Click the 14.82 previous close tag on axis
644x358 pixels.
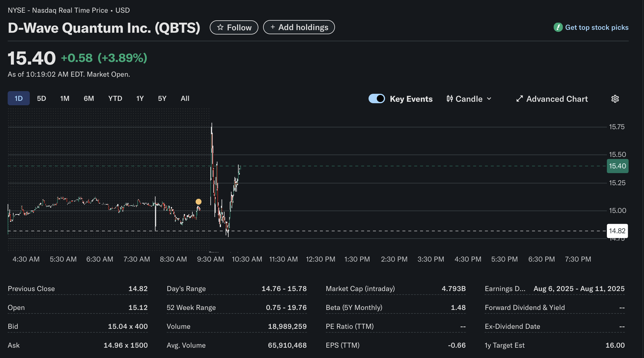coord(617,231)
